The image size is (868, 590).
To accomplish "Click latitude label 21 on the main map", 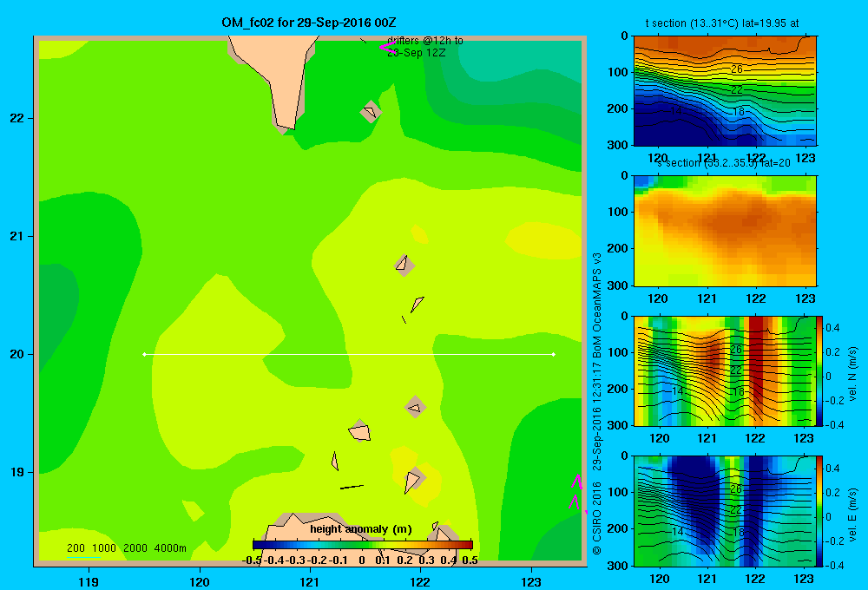I will point(17,236).
